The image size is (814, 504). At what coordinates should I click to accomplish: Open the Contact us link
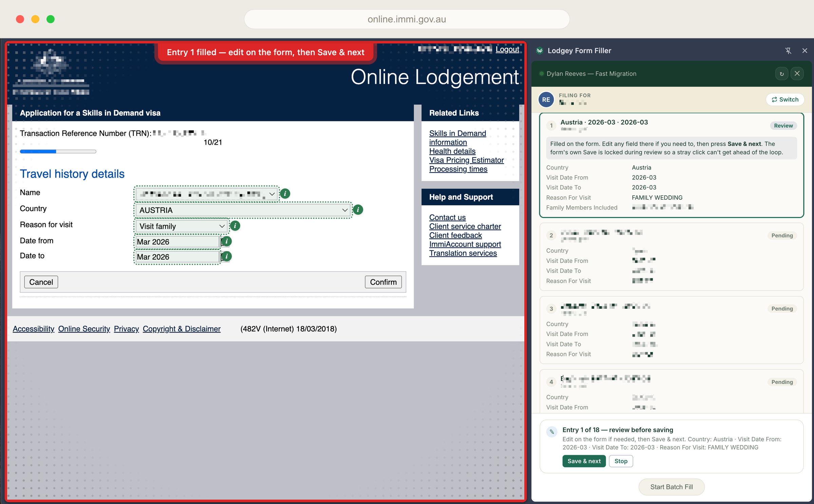447,217
